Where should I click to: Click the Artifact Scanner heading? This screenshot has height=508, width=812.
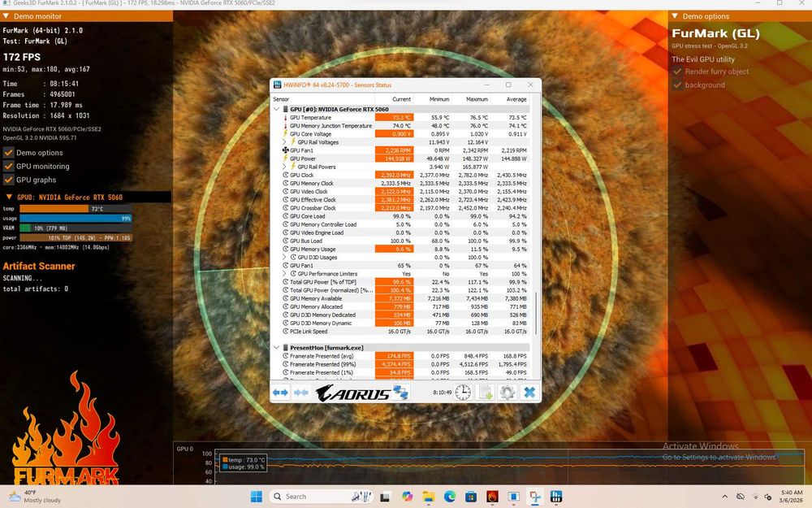[39, 266]
